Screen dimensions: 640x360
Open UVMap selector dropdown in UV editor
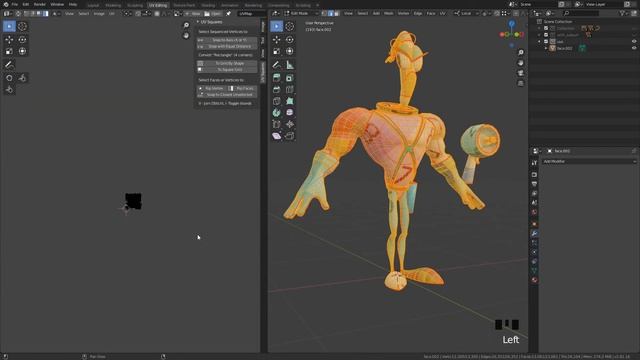tap(251, 13)
